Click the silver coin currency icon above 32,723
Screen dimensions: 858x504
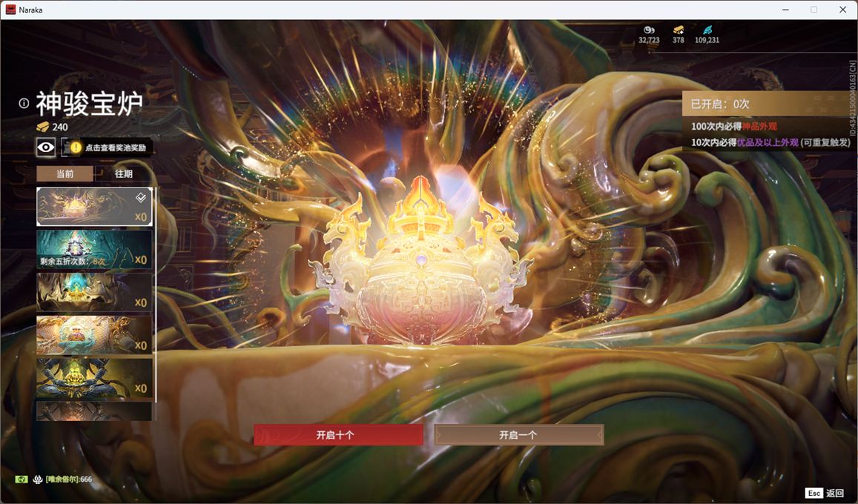[649, 30]
